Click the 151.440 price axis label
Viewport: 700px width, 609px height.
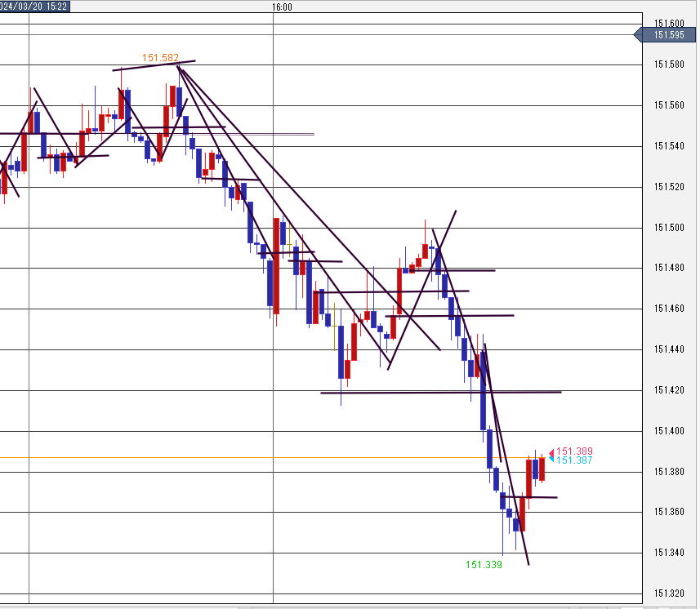click(x=669, y=349)
